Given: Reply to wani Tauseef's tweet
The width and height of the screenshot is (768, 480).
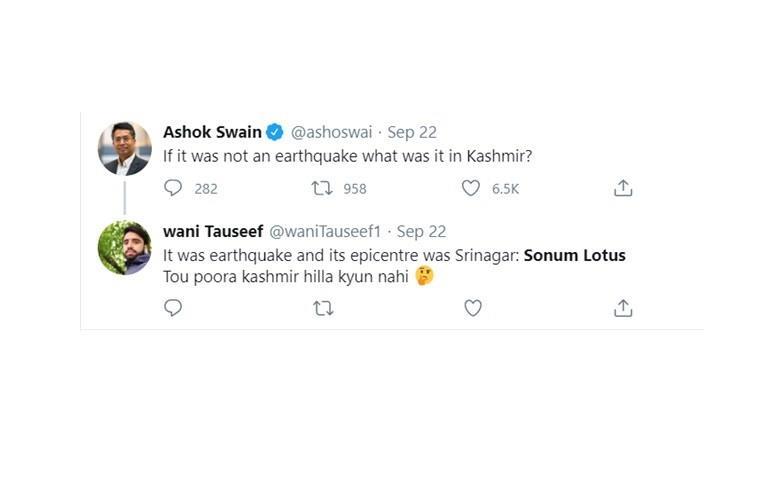Looking at the screenshot, I should click(173, 308).
